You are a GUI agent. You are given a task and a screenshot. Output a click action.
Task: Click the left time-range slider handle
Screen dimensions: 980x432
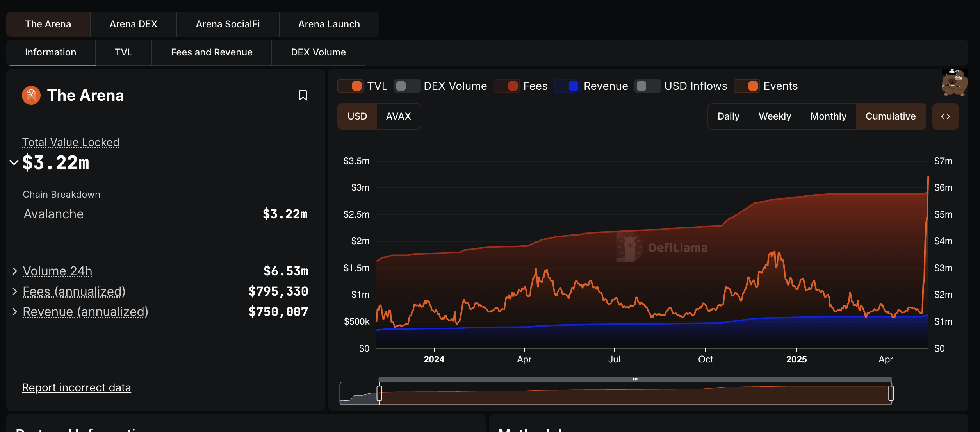379,393
